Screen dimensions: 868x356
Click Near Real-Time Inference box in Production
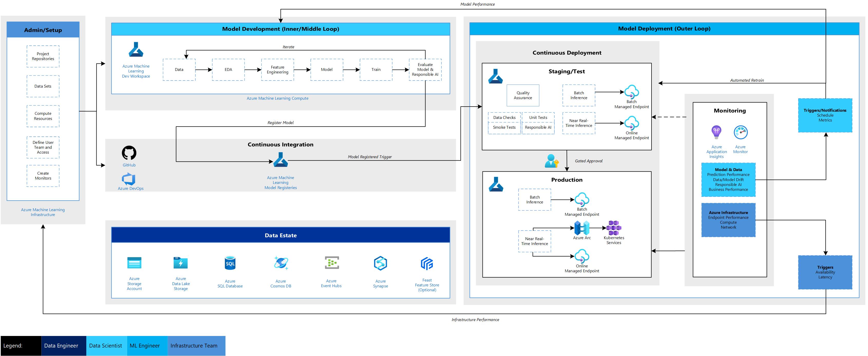534,241
